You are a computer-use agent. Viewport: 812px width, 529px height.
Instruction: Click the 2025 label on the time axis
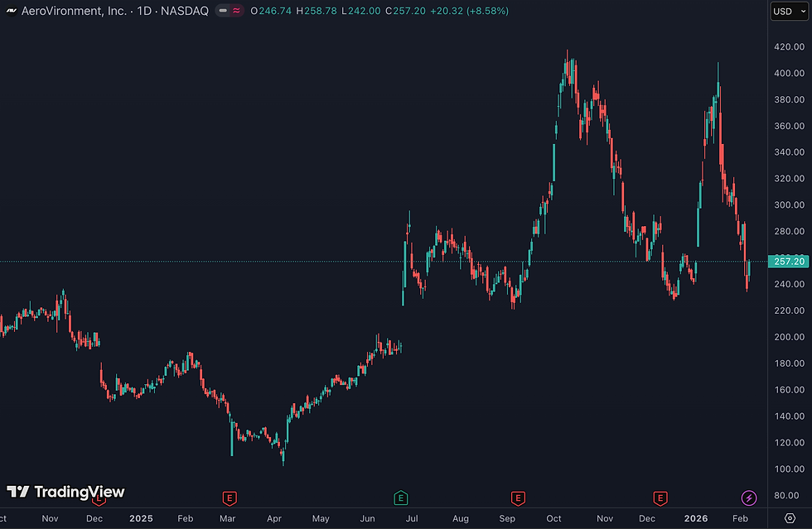click(x=141, y=518)
